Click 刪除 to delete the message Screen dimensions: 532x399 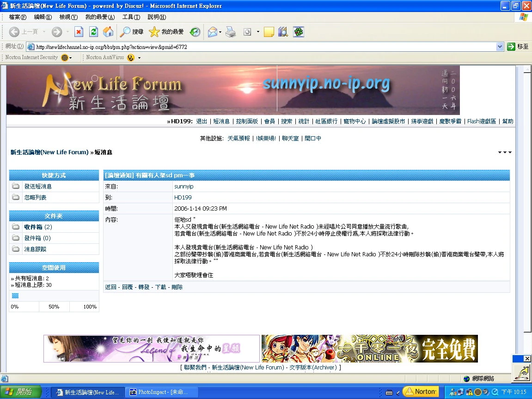(177, 287)
